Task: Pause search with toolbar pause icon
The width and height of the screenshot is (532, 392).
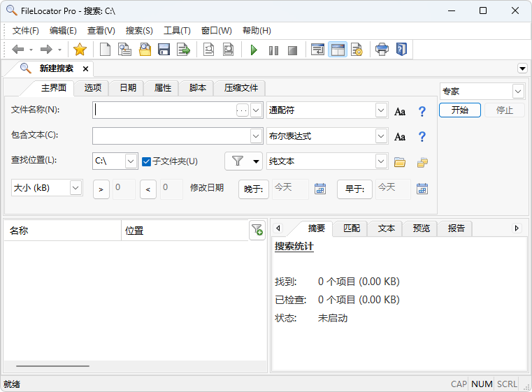Action: 273,50
